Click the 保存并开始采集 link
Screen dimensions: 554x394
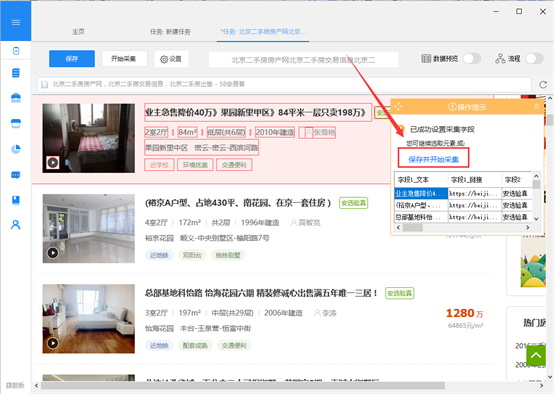pyautogui.click(x=433, y=159)
